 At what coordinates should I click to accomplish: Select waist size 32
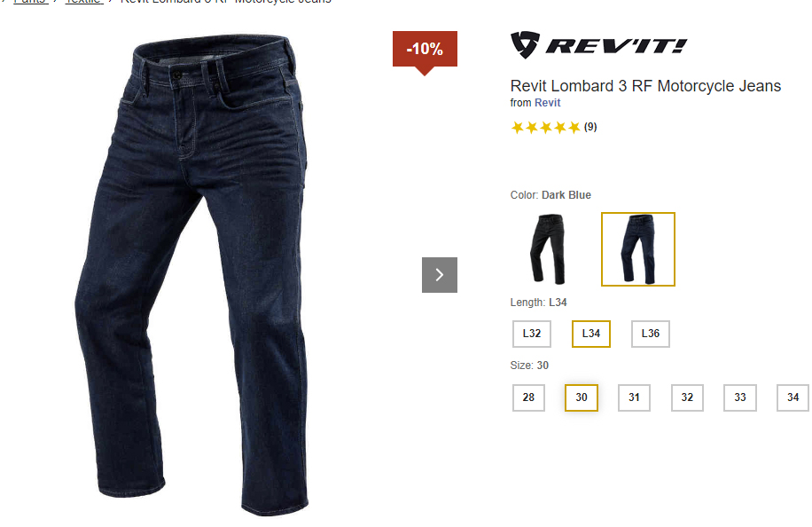tap(687, 397)
